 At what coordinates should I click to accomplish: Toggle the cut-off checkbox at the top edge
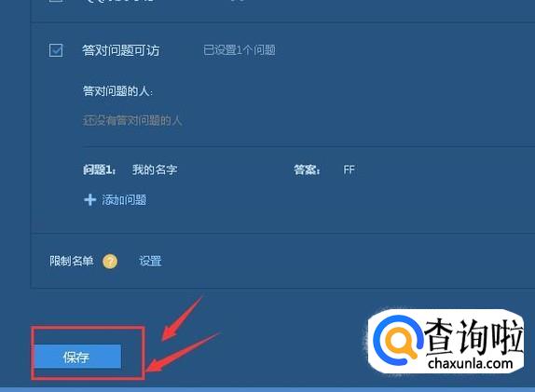click(x=56, y=1)
